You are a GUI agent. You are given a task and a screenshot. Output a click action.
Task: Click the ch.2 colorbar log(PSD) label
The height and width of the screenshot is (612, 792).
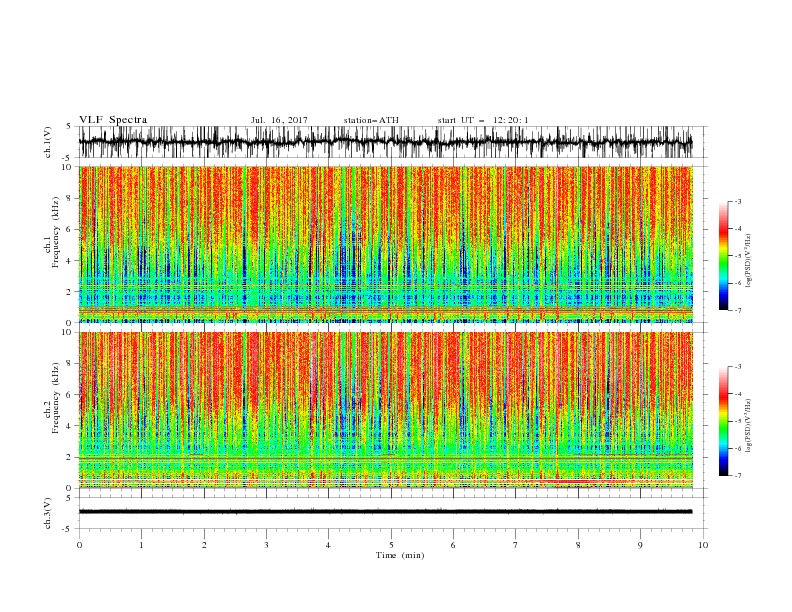point(748,426)
